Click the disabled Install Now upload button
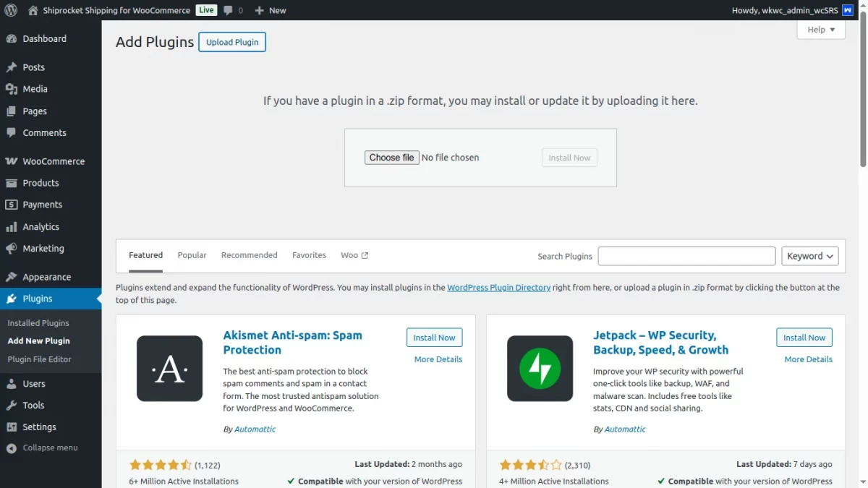Screen dimensions: 868x488 point(569,158)
